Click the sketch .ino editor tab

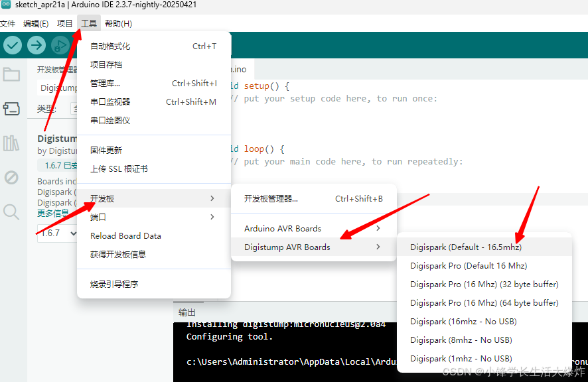(x=242, y=70)
